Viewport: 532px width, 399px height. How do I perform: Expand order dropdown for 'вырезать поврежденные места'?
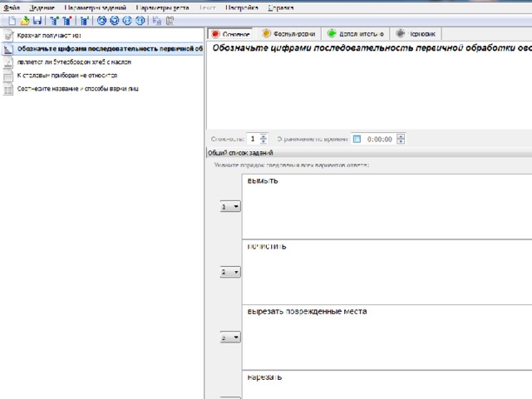click(x=230, y=337)
